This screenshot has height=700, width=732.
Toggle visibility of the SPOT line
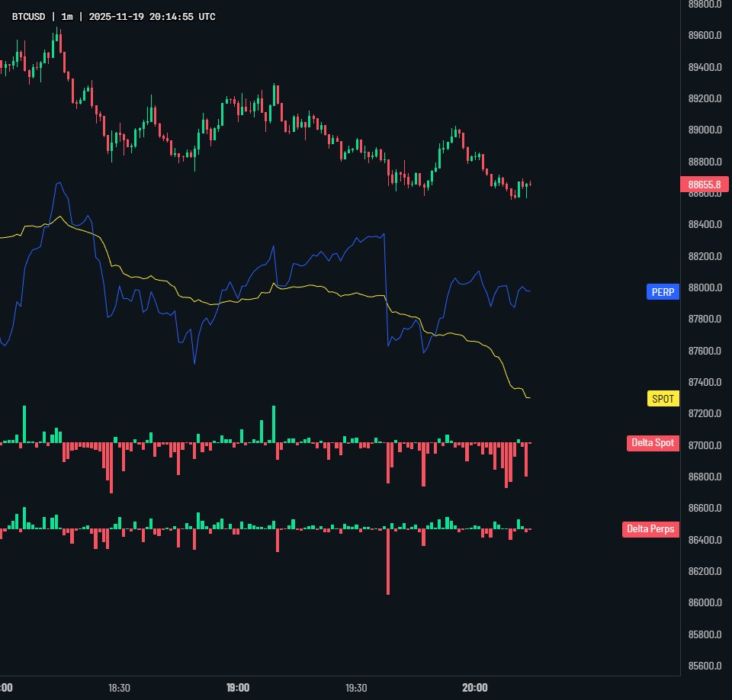pyautogui.click(x=662, y=398)
